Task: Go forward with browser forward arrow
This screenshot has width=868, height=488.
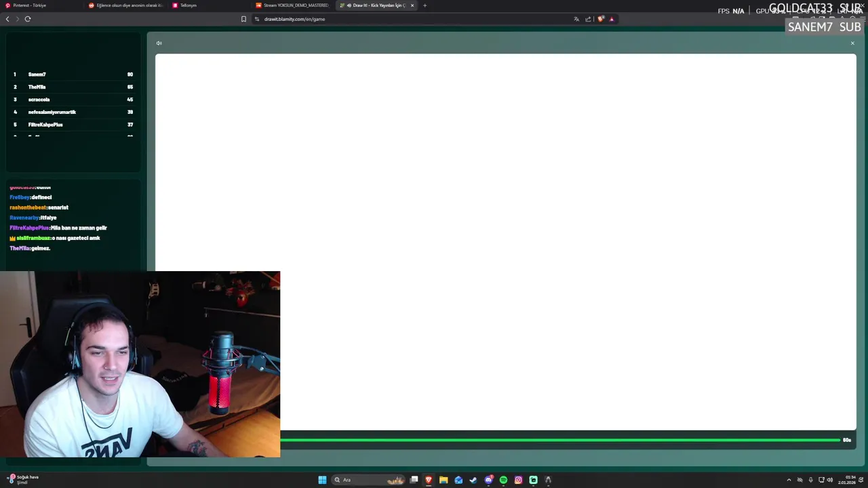Action: tap(18, 19)
